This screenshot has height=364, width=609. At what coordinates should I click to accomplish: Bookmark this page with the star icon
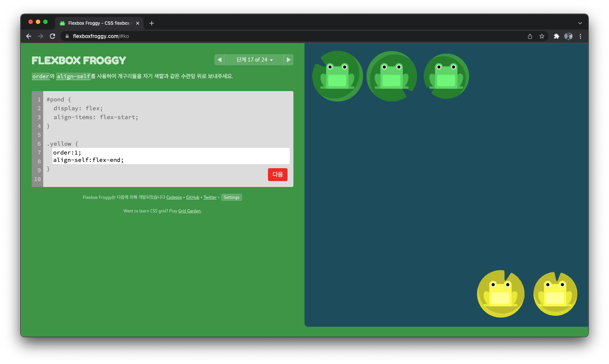coord(542,36)
